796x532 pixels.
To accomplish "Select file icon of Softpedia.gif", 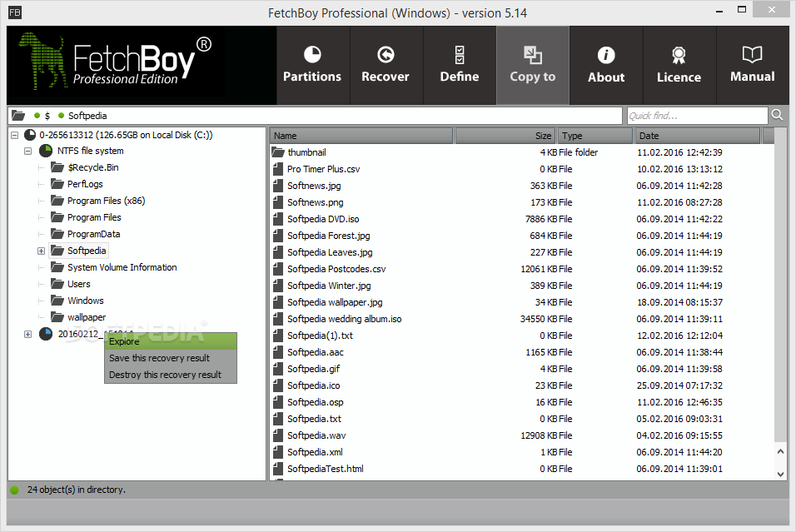I will click(278, 369).
